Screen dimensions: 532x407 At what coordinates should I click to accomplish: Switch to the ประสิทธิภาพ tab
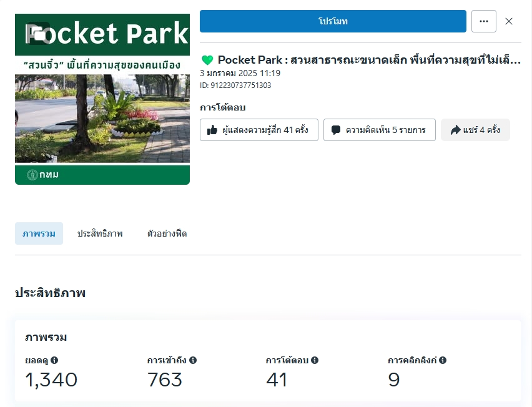click(100, 233)
